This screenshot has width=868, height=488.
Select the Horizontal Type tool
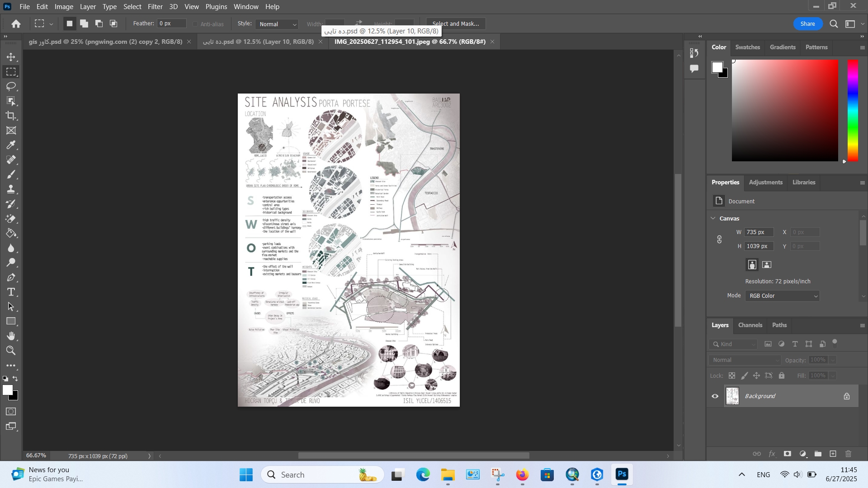tap(11, 292)
